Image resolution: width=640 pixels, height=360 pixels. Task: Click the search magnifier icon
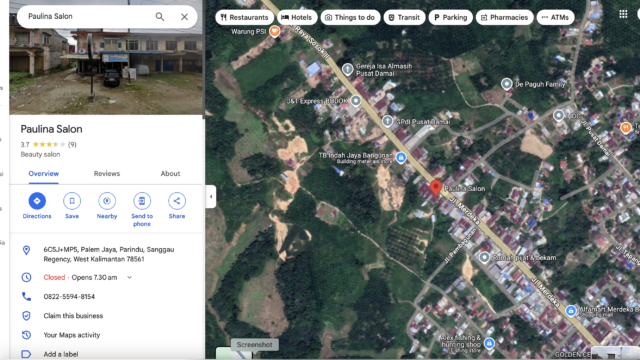click(160, 17)
